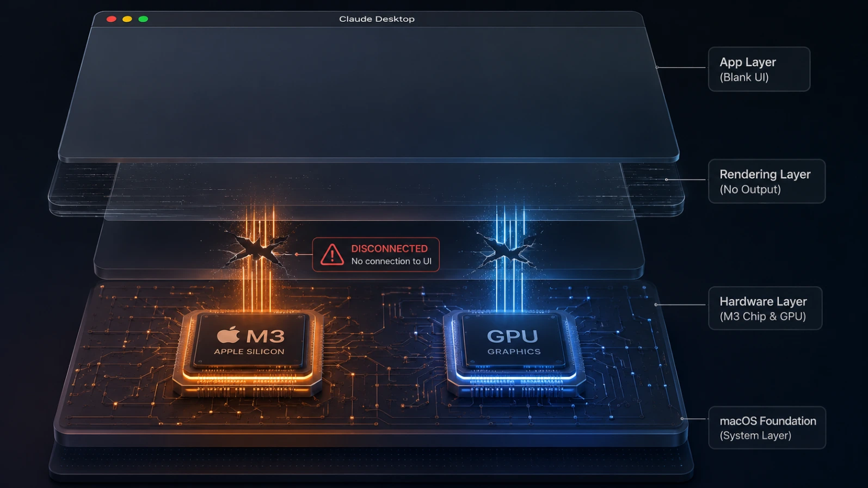Click the red warning triangle icon
The width and height of the screenshot is (868, 488).
(332, 255)
